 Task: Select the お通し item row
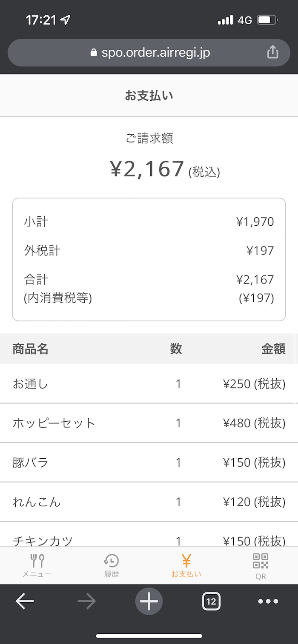pos(148,384)
